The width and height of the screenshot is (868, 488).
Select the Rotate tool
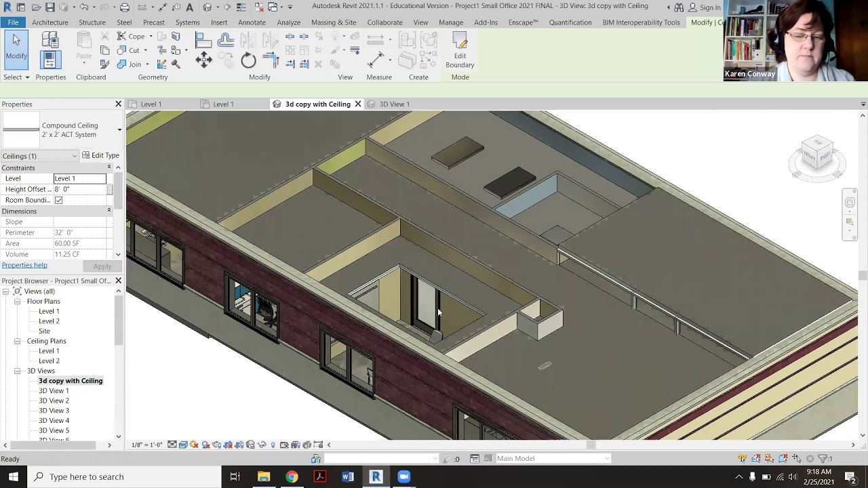click(248, 61)
